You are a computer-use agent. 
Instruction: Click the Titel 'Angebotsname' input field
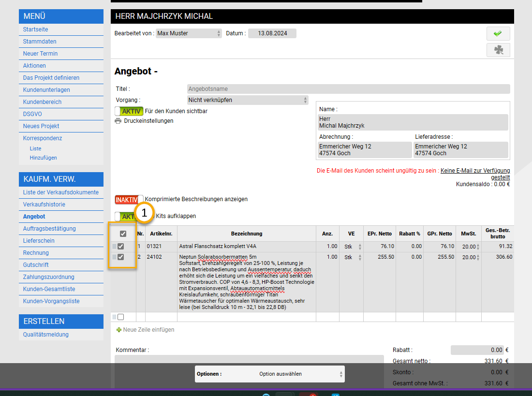click(348, 89)
